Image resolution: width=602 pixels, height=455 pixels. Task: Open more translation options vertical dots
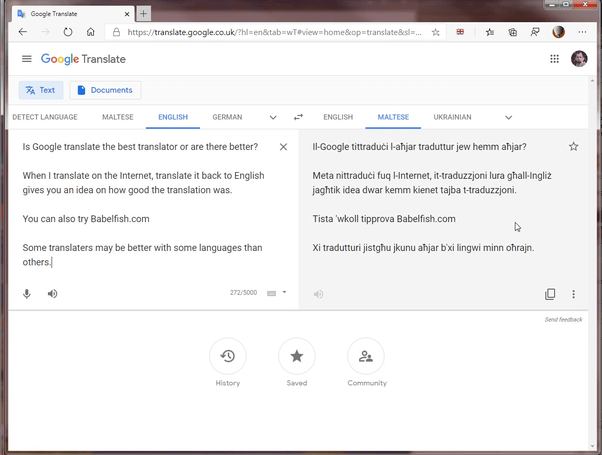click(573, 294)
